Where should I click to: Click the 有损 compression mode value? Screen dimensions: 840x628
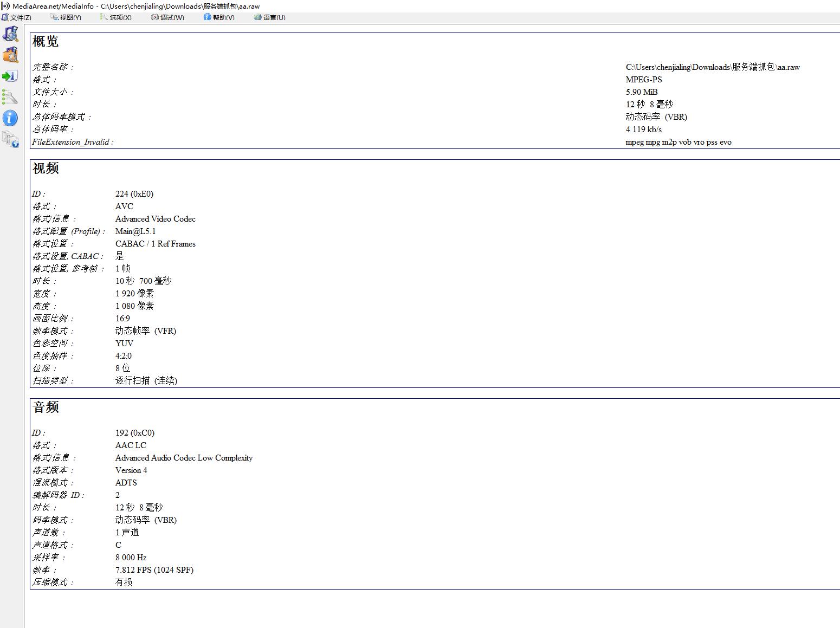124,582
